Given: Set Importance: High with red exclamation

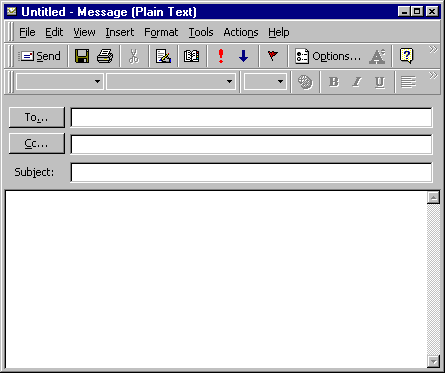Looking at the screenshot, I should (x=221, y=56).
